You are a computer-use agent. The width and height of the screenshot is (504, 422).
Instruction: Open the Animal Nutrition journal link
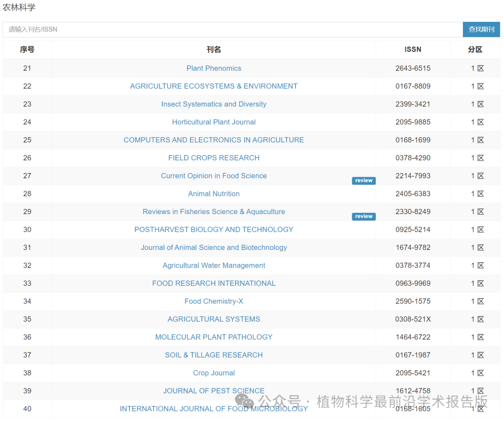(x=214, y=194)
